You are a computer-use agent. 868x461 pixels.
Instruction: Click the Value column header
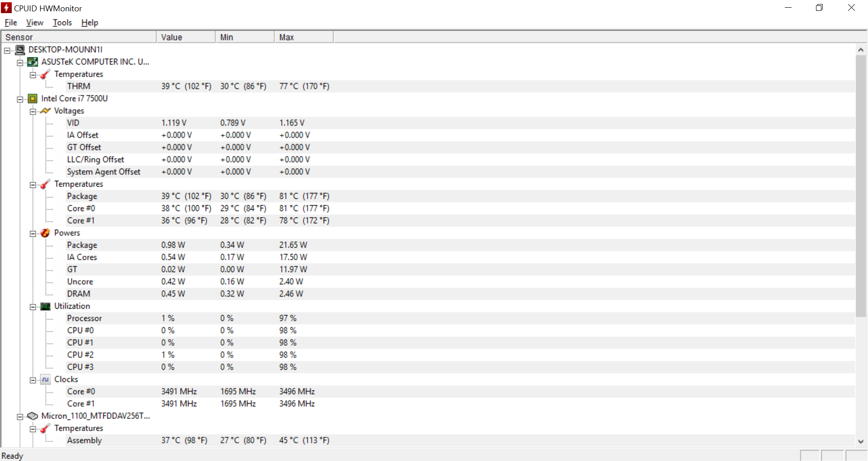[185, 37]
